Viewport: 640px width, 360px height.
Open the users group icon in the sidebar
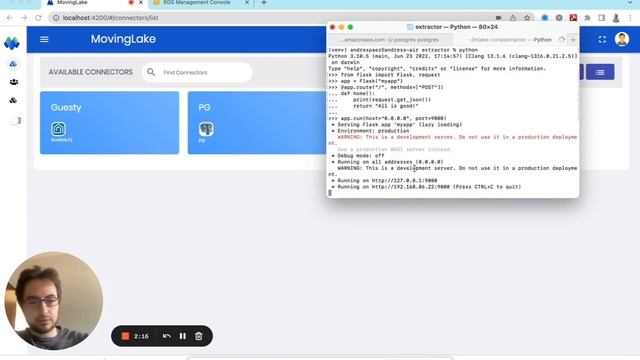pos(13,82)
